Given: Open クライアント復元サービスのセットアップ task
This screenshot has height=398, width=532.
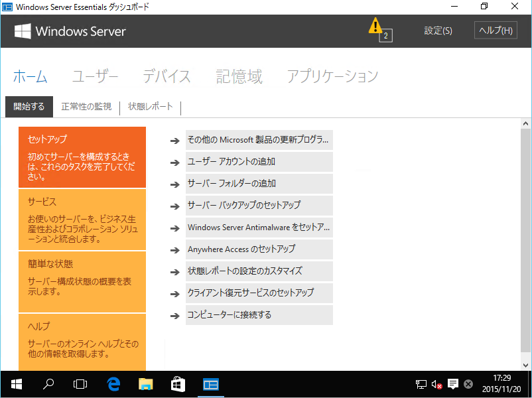Looking at the screenshot, I should [x=259, y=293].
